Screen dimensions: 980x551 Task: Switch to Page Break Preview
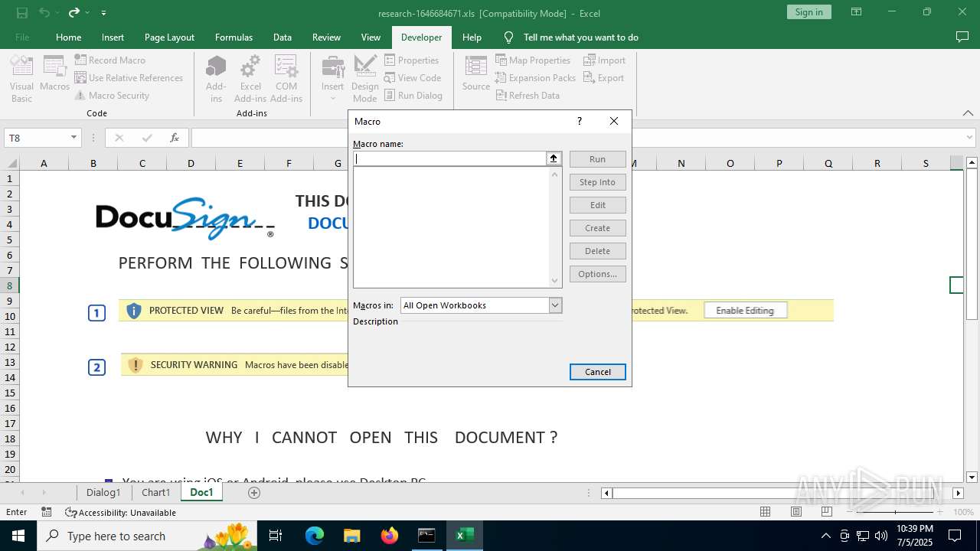click(x=826, y=512)
